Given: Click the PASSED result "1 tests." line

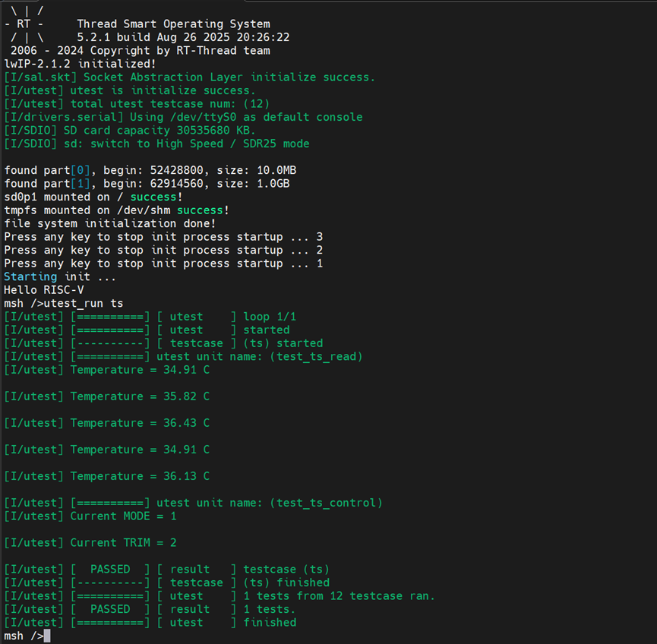Looking at the screenshot, I should coord(150,609).
